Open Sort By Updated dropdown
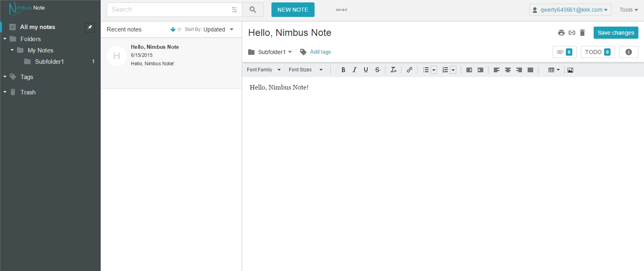This screenshot has width=644, height=271. click(x=209, y=29)
